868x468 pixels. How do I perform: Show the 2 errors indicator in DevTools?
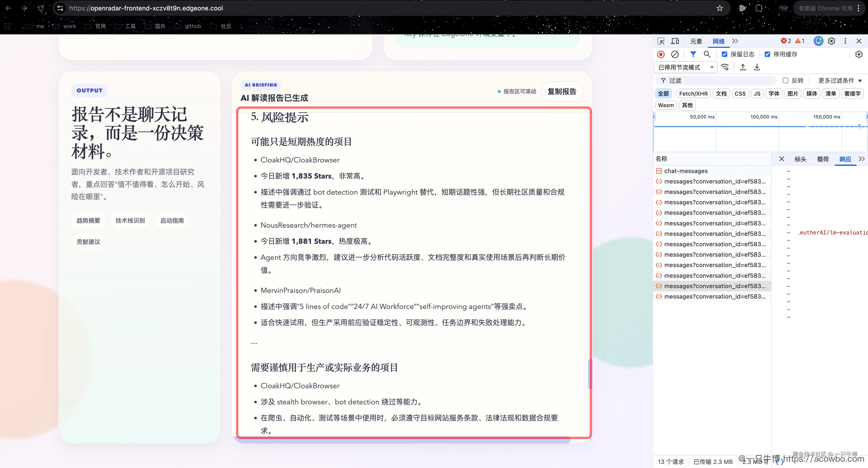click(x=786, y=41)
